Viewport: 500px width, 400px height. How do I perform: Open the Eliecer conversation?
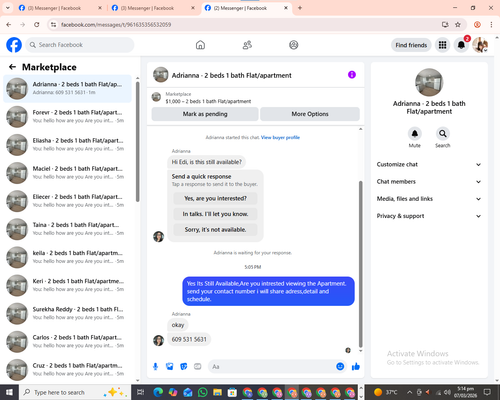click(67, 201)
